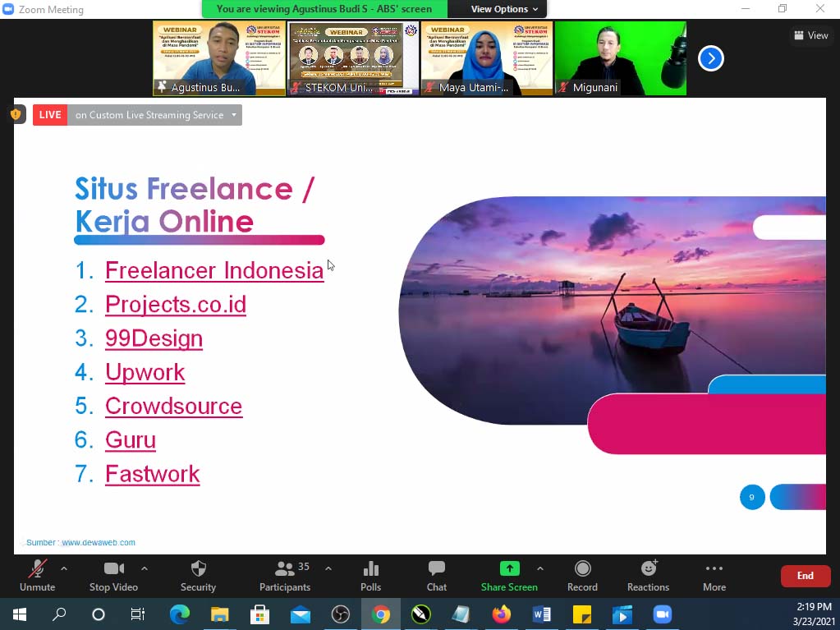This screenshot has height=630, width=840.
Task: Unmute the microphone
Action: (x=38, y=575)
